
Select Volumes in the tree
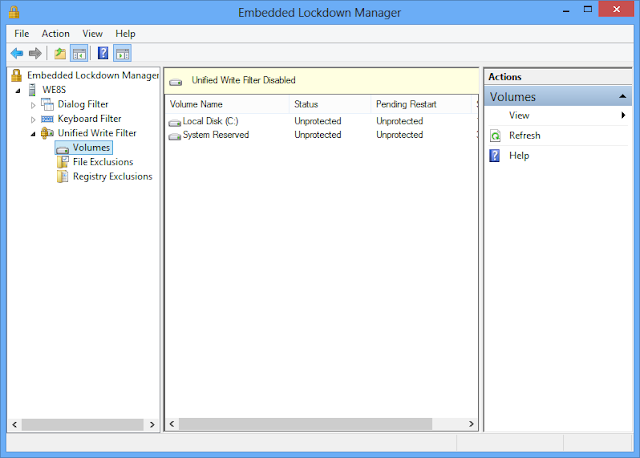(91, 147)
